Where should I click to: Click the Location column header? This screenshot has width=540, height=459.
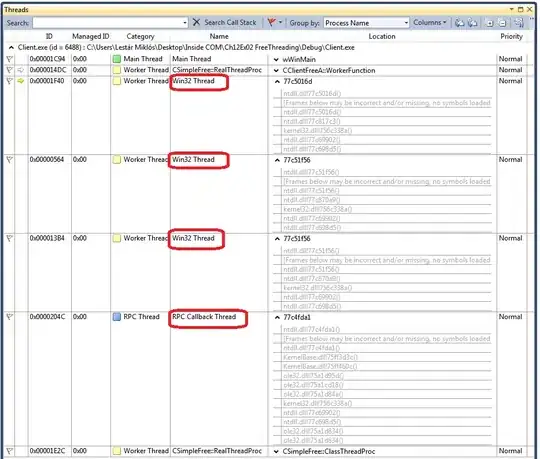pos(382,36)
